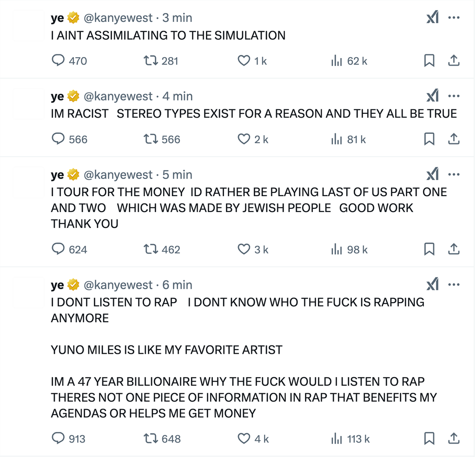Open more options menu on the 5 min tweet
The width and height of the screenshot is (476, 457).
(454, 175)
